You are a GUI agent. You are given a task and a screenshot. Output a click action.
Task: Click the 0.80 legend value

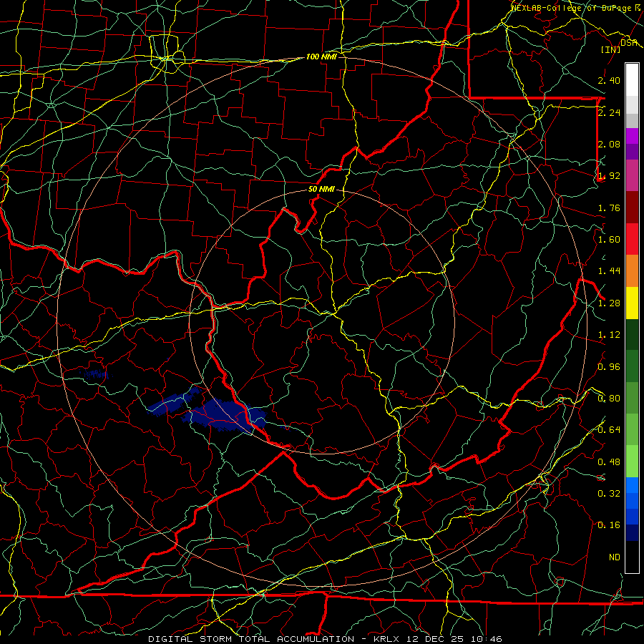(x=609, y=399)
